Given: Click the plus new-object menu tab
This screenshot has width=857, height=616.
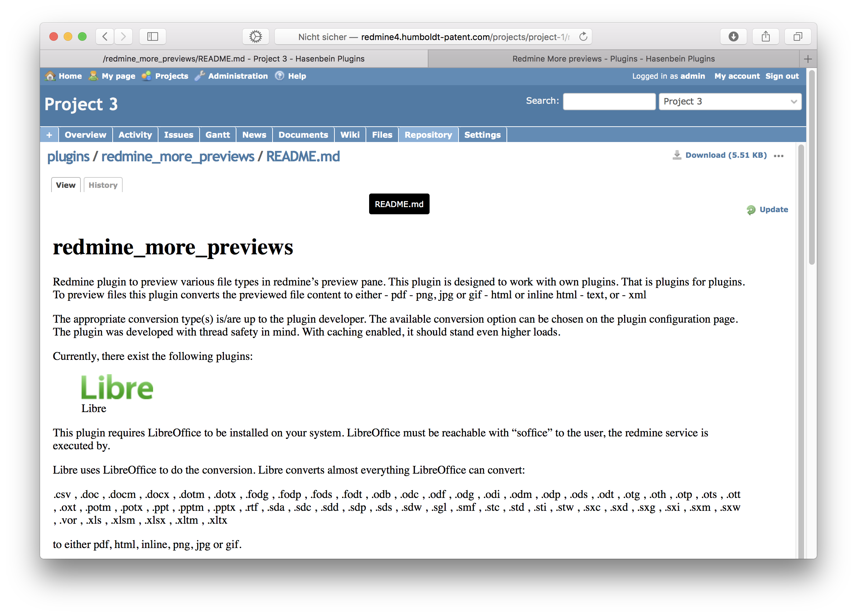Looking at the screenshot, I should [x=49, y=135].
